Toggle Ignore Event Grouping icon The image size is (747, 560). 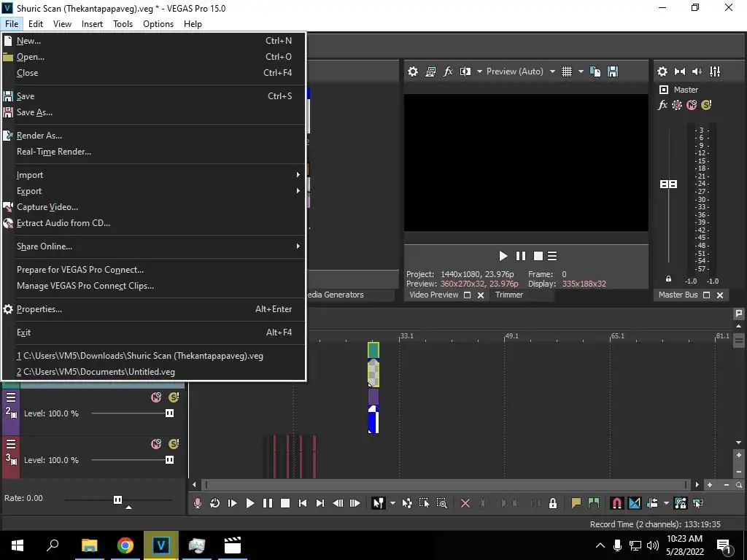click(698, 503)
